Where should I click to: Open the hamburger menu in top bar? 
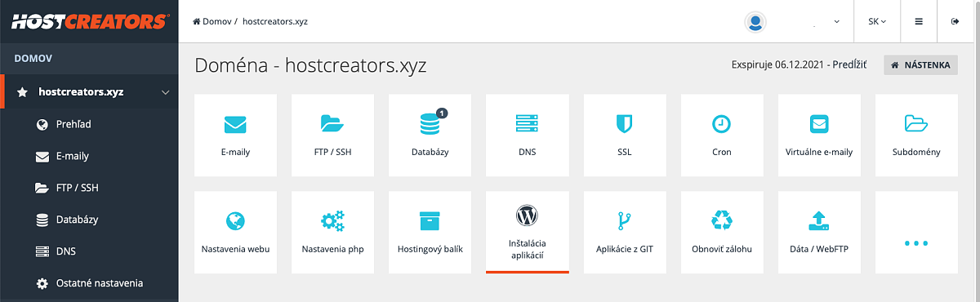[x=919, y=21]
